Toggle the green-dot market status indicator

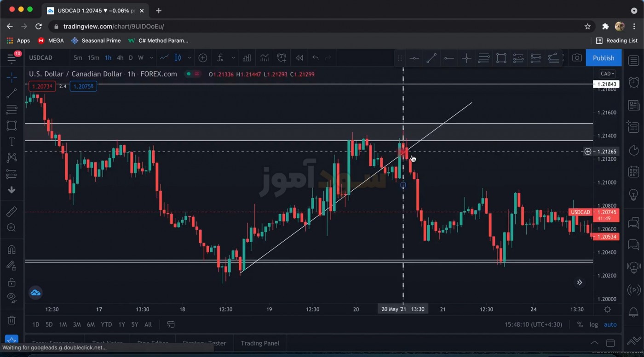(x=188, y=74)
